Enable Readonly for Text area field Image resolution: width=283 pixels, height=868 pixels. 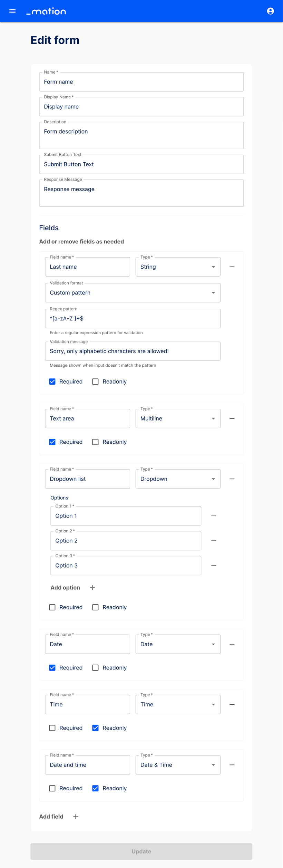tap(95, 442)
